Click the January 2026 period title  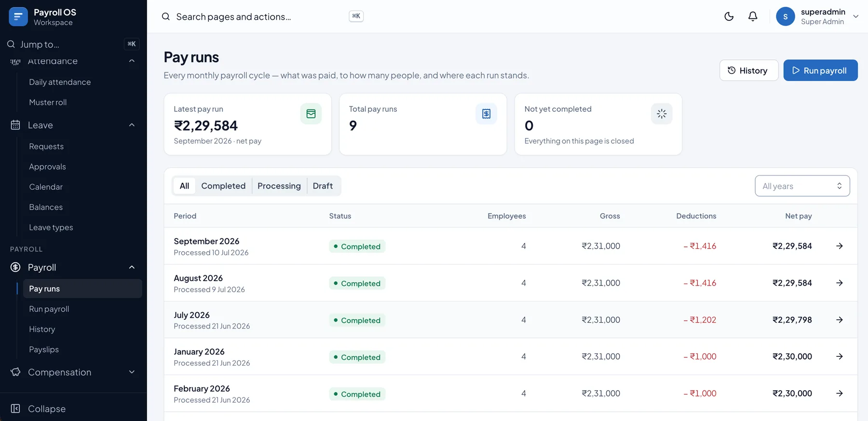[x=199, y=352]
